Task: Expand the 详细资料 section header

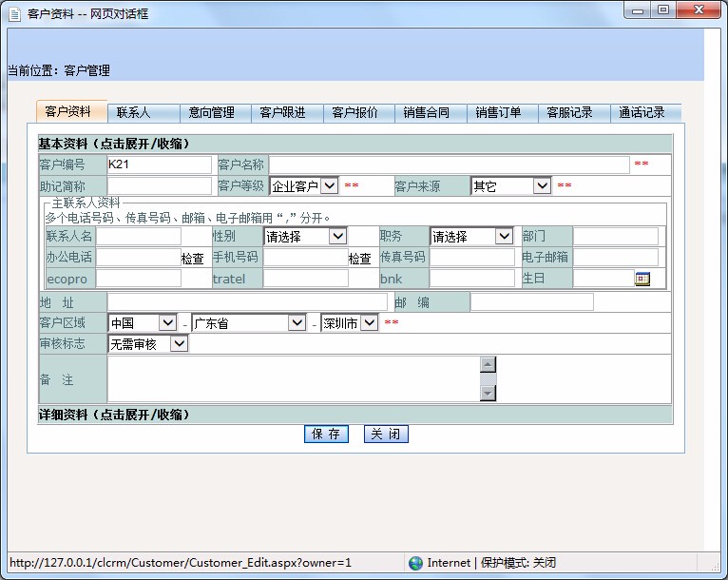Action: point(355,415)
